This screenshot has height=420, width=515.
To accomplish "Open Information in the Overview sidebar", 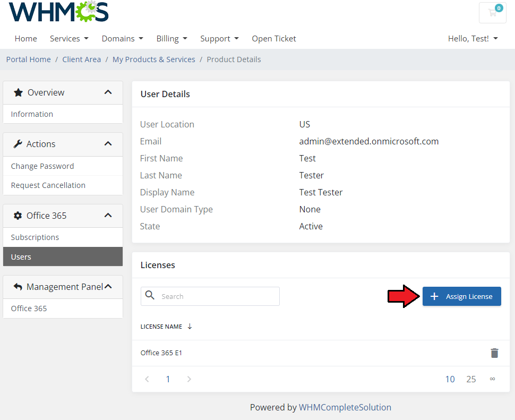I will pos(63,114).
